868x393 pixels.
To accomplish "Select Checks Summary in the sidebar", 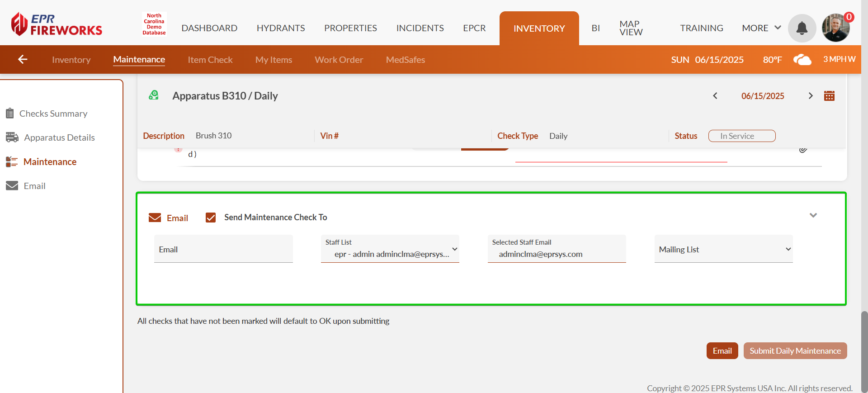I will pyautogui.click(x=53, y=114).
